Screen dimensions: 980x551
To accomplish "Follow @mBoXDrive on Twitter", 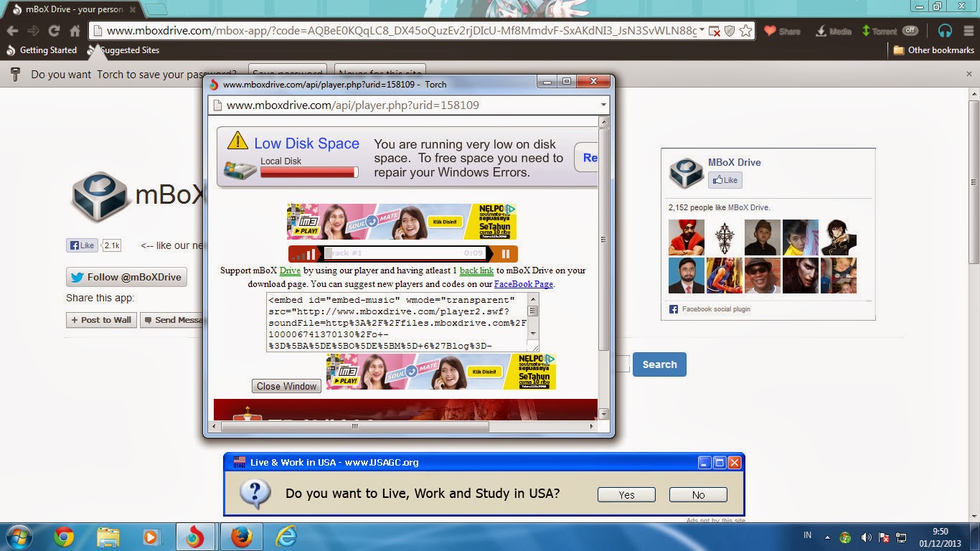I will point(126,277).
